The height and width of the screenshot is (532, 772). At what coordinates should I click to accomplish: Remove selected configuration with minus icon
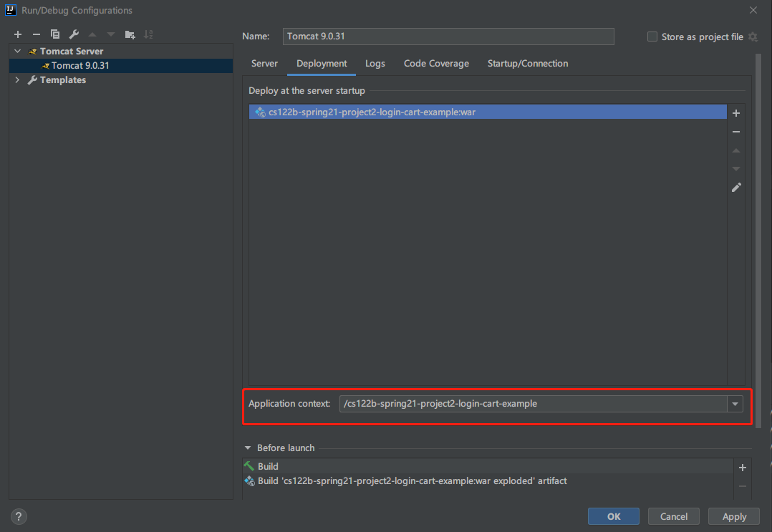(37, 34)
